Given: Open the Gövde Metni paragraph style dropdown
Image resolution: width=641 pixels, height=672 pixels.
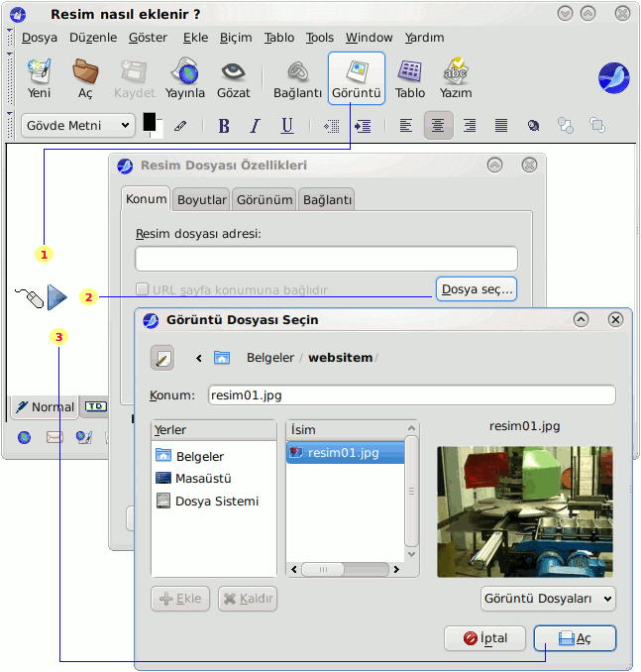Looking at the screenshot, I should 78,126.
